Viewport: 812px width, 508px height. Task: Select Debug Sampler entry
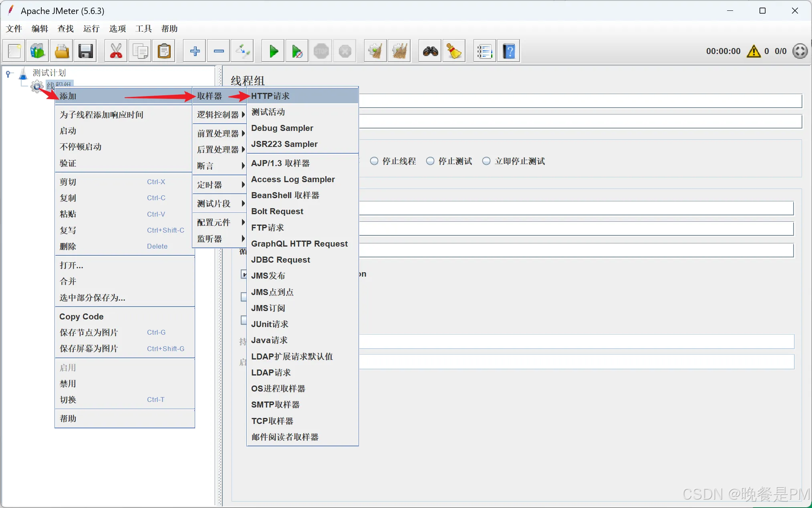click(x=302, y=128)
